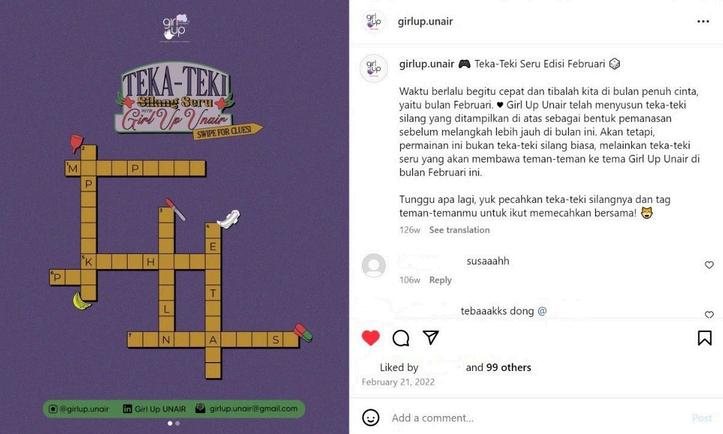Like the tebaaakks dong comment heart
This screenshot has height=434, width=723.
tap(709, 315)
